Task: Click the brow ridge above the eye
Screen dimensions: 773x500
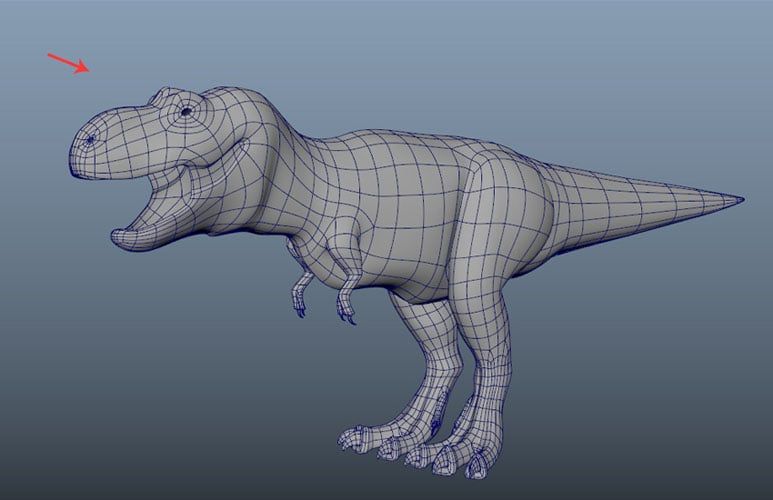Action: click(x=180, y=95)
